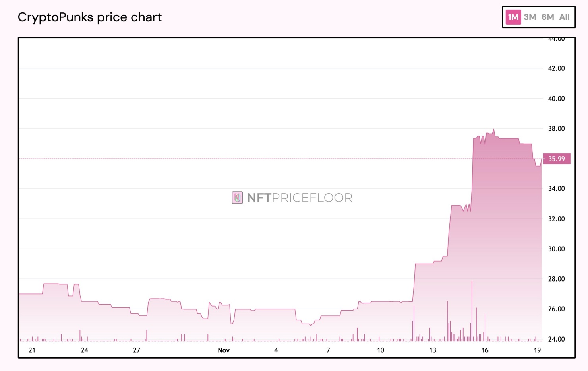The image size is (588, 371).
Task: Click the 34.00 price axis label
Action: [556, 188]
